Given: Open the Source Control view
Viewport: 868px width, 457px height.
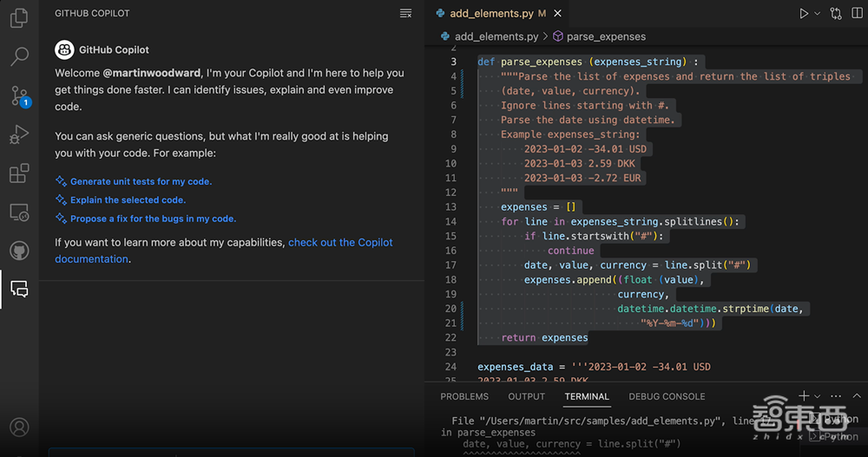Looking at the screenshot, I should tap(19, 95).
